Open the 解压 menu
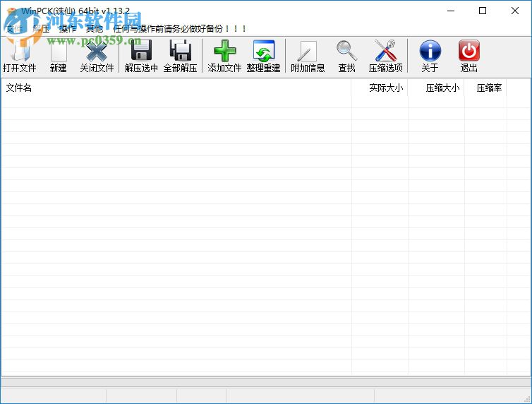Viewport: 532px width, 404px height. coord(42,29)
